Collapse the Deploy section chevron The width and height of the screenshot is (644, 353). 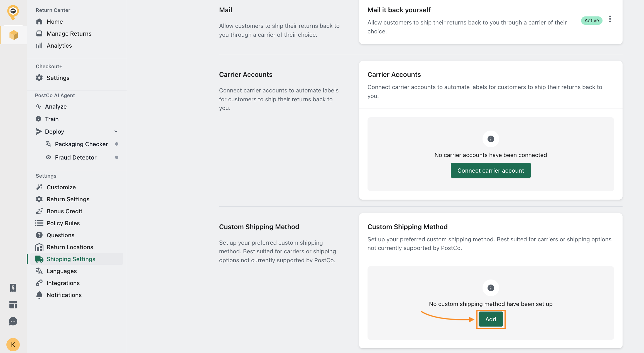(116, 131)
